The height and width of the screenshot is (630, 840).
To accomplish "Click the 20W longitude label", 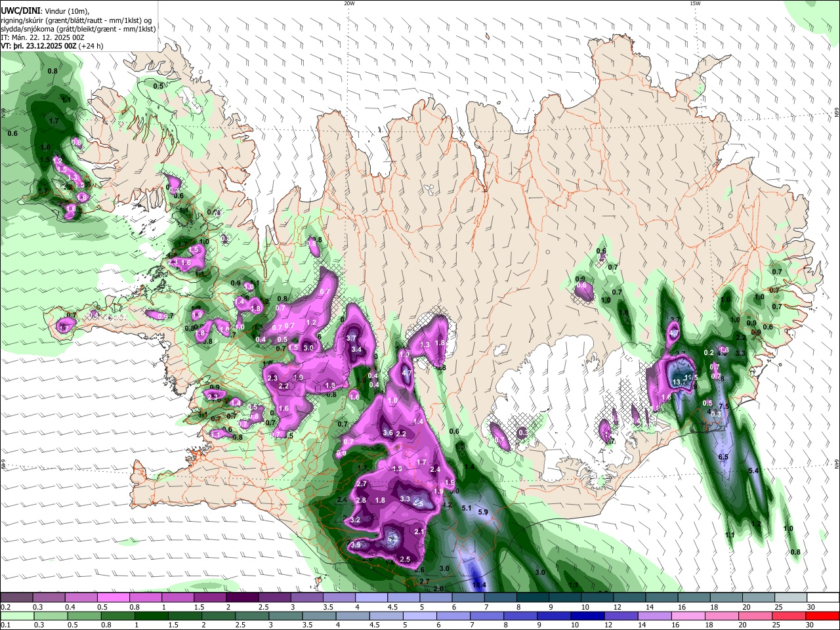I will coord(349,3).
